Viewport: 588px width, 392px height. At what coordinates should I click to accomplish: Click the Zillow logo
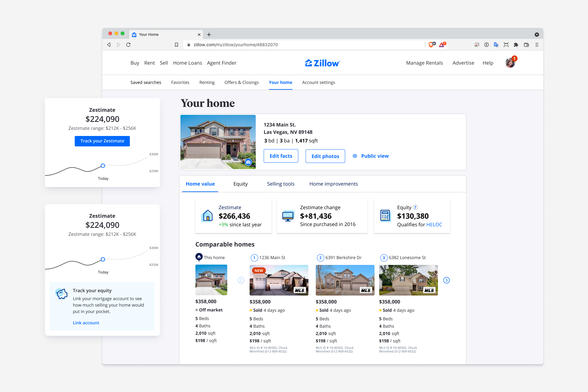click(322, 63)
